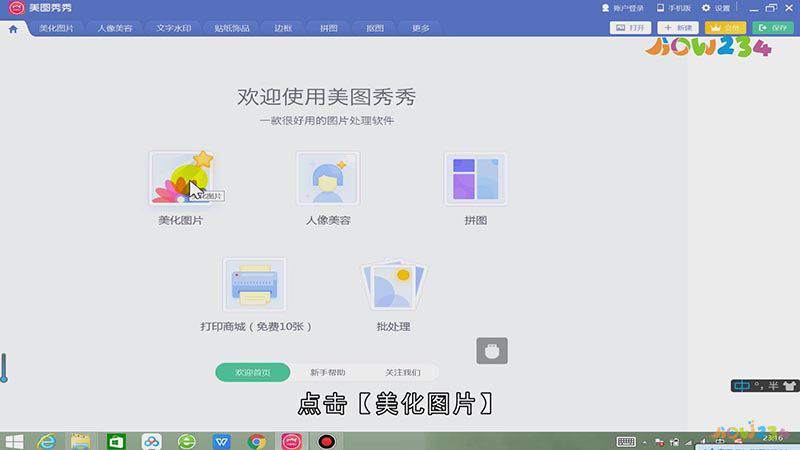Open the 打印商城 printer tile

(254, 284)
